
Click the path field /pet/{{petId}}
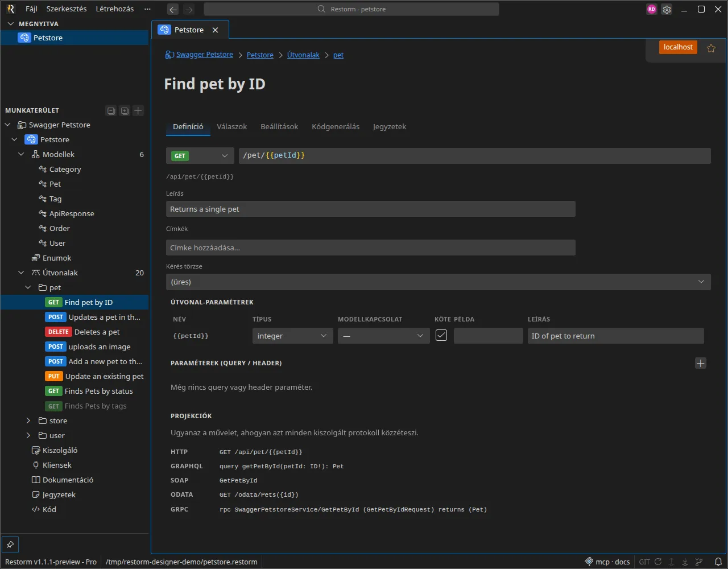(x=475, y=156)
